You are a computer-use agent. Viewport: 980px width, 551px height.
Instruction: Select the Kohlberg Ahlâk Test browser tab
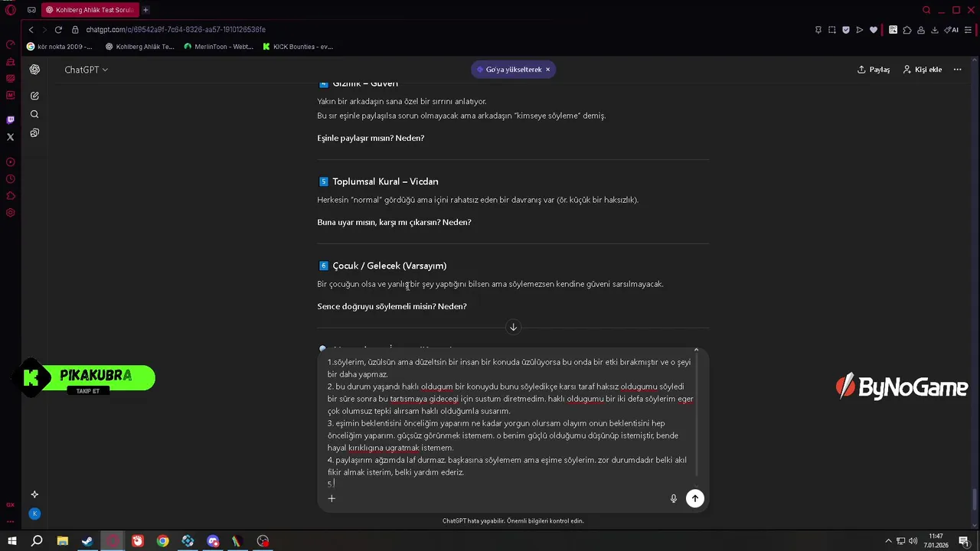coord(90,10)
